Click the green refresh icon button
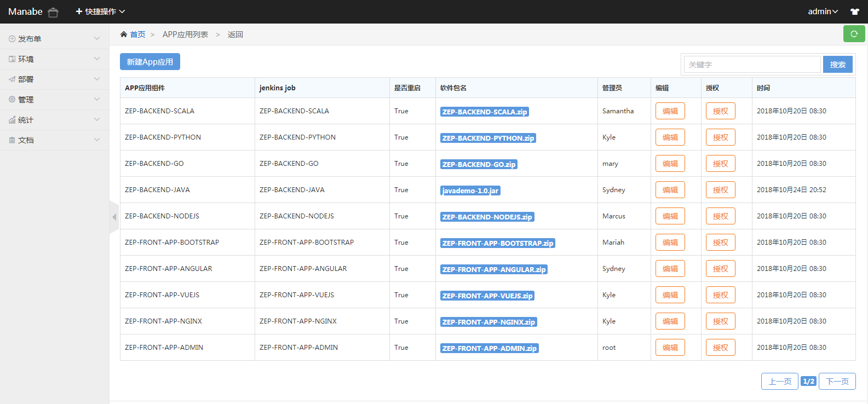Viewport: 868px width, 404px height. pos(854,34)
